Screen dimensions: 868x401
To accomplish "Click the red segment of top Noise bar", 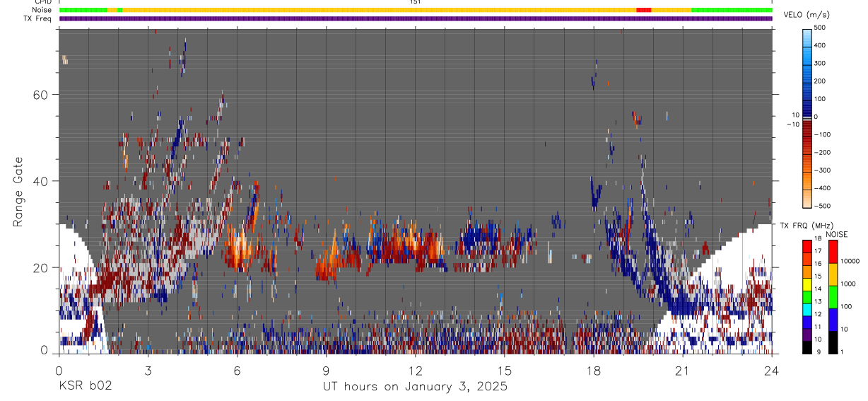I will (x=643, y=10).
